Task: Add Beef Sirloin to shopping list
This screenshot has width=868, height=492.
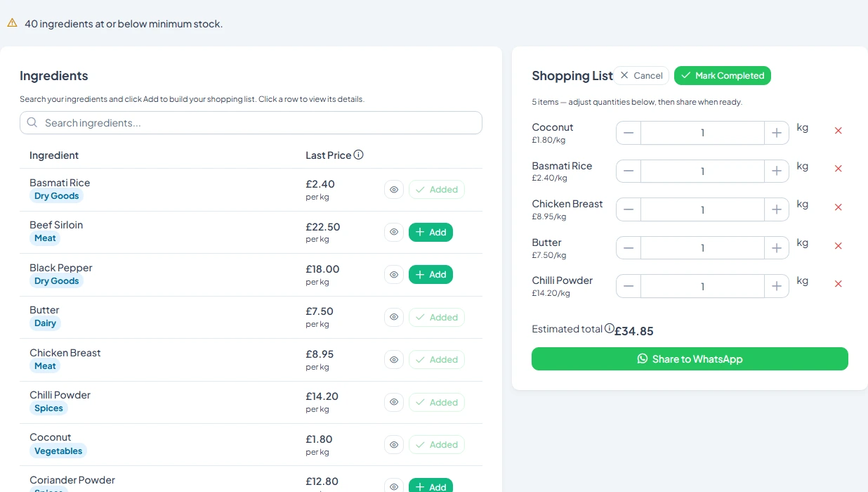Action: pyautogui.click(x=430, y=232)
